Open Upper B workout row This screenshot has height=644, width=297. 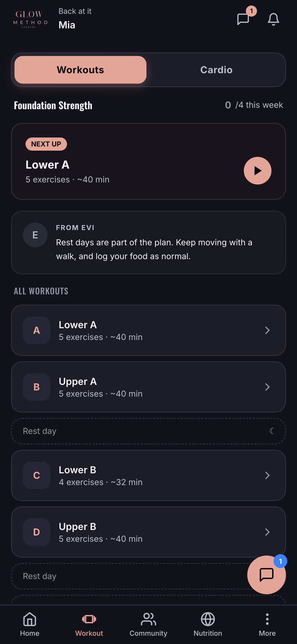[x=148, y=532]
